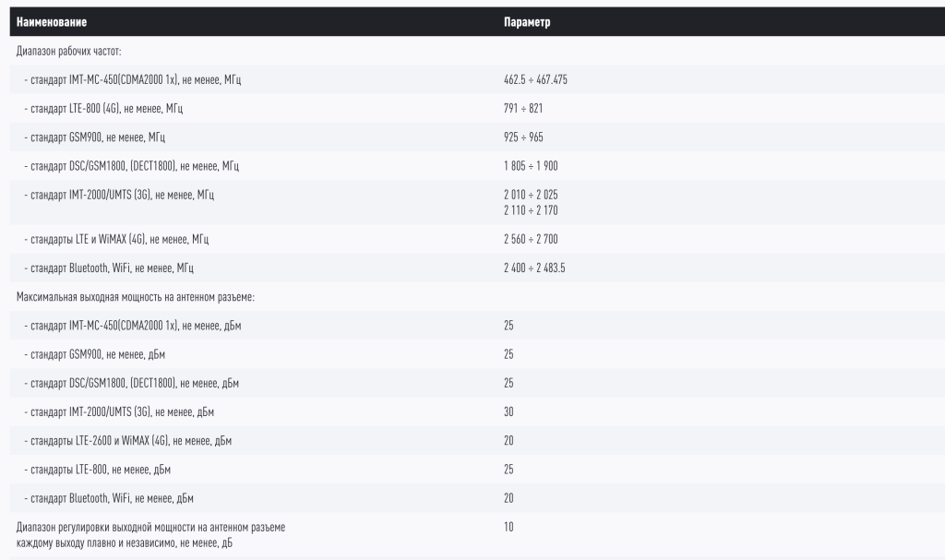This screenshot has width=945, height=560.
Task: Click the "Наименование" column header
Action: point(52,22)
